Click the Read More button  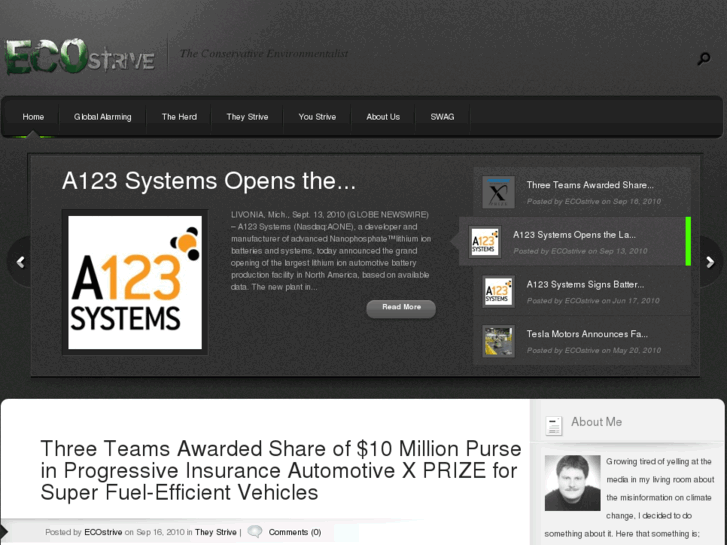[x=401, y=309]
